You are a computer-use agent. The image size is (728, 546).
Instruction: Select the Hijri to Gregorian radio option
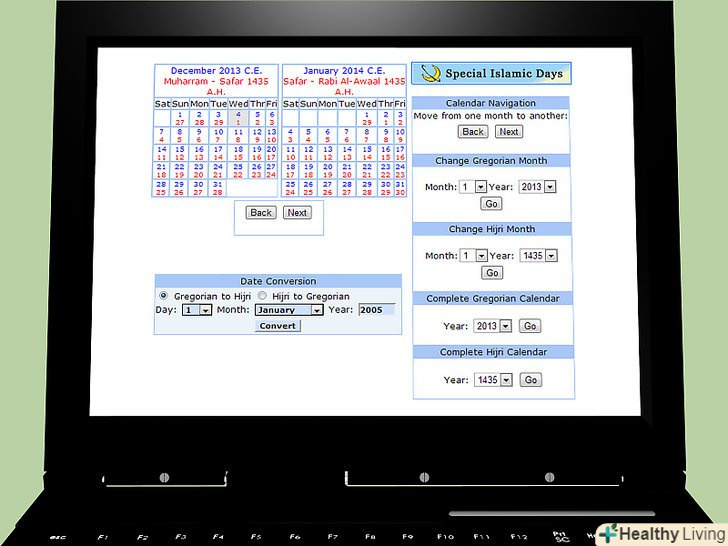(263, 296)
